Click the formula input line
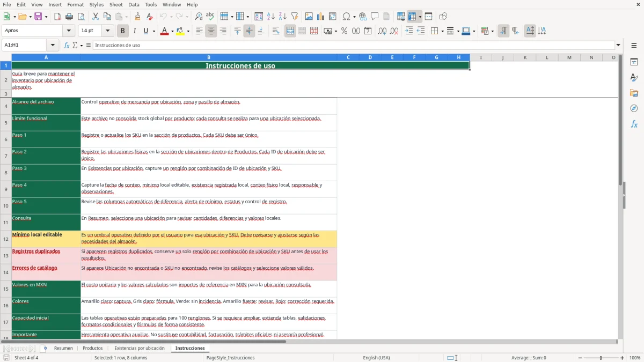Screen dimensions: 644x362 [x=354, y=45]
